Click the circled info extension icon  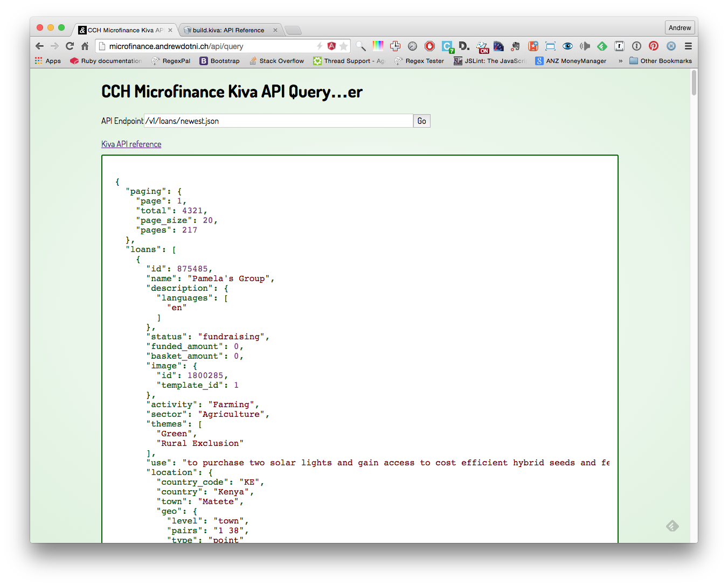click(636, 46)
